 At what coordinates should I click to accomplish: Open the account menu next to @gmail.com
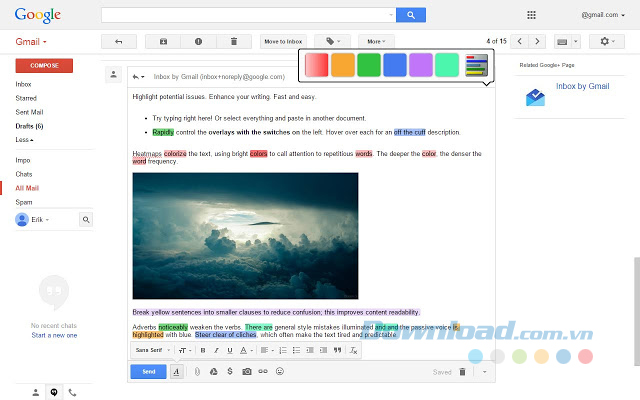(603, 15)
